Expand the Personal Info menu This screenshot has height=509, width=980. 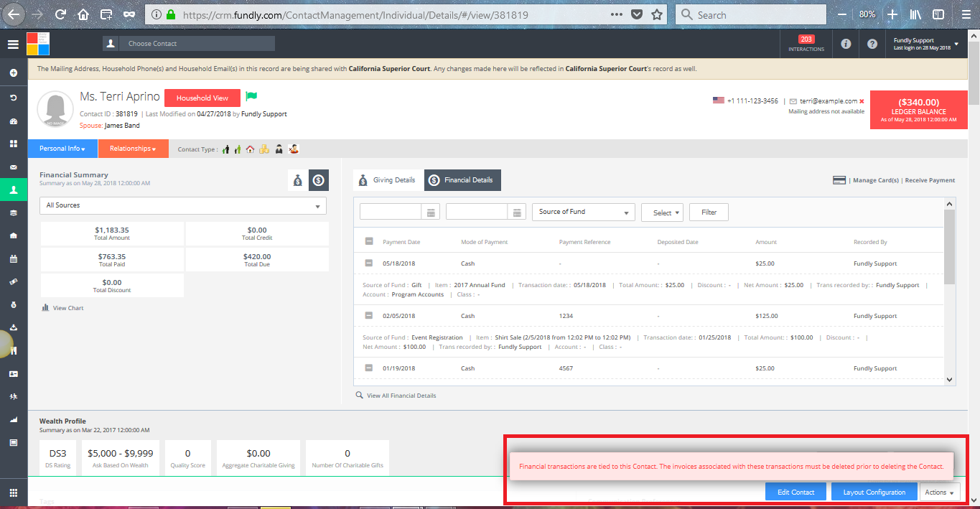[x=62, y=149]
